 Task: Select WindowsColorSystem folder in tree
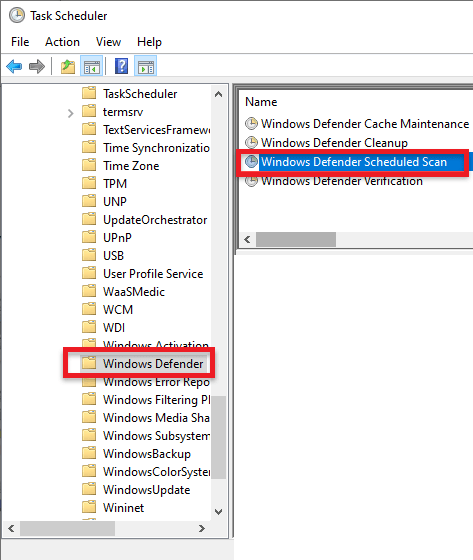point(156,471)
